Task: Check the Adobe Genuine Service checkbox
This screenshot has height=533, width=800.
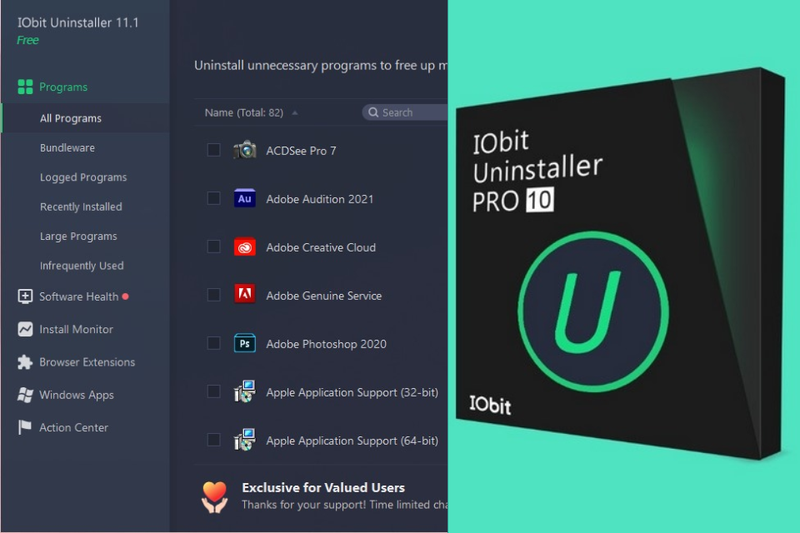Action: tap(214, 295)
